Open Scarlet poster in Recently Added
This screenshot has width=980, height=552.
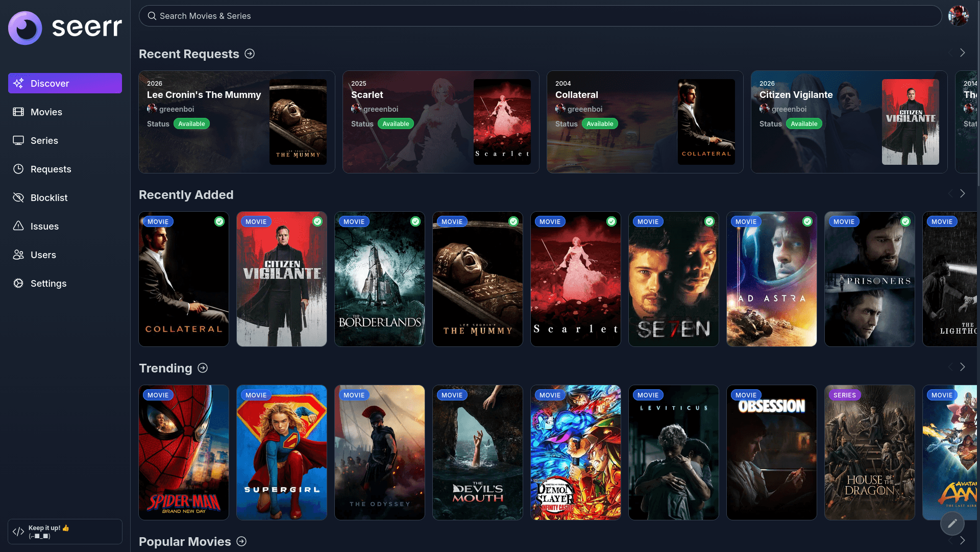576,279
